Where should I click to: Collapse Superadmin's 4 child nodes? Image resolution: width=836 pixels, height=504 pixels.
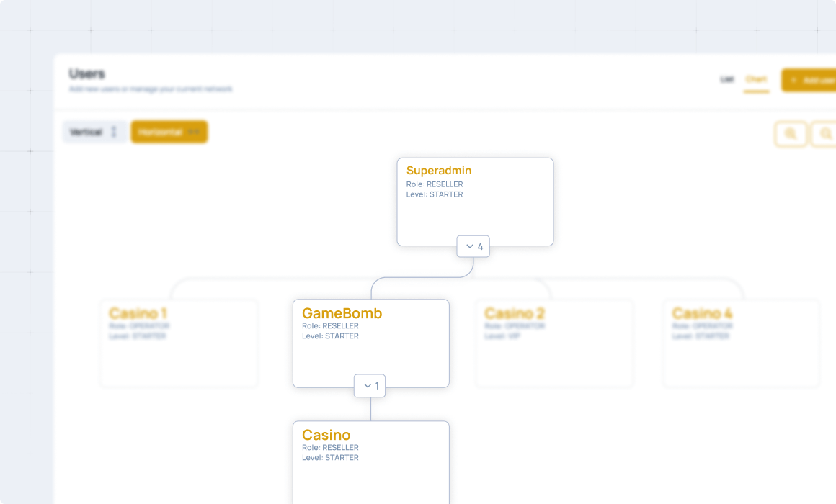click(473, 246)
